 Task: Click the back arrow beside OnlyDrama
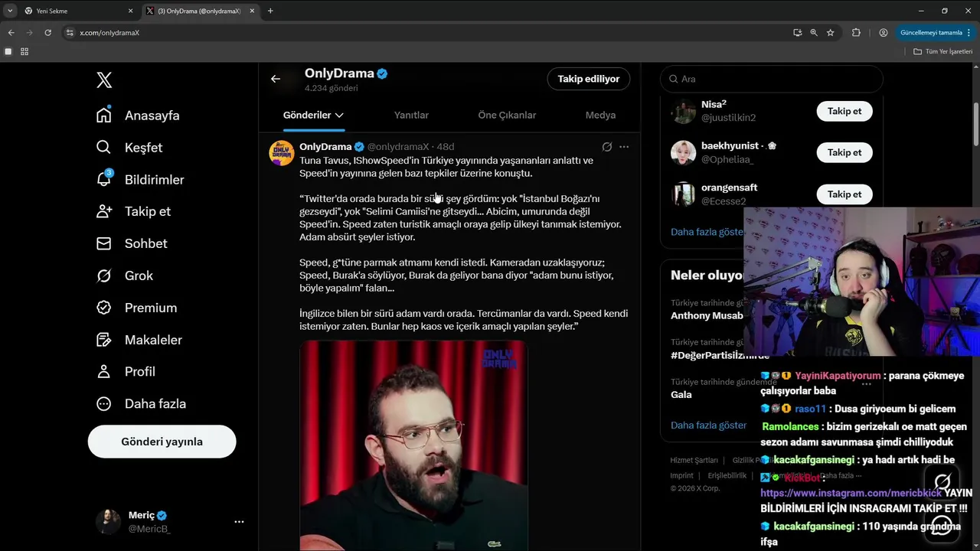[276, 79]
